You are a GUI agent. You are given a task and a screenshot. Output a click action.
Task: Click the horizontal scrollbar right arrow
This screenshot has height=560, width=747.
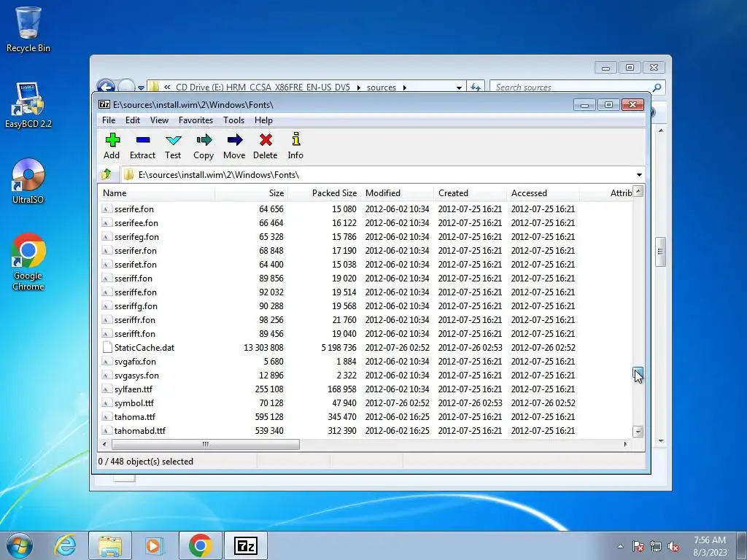pyautogui.click(x=625, y=444)
